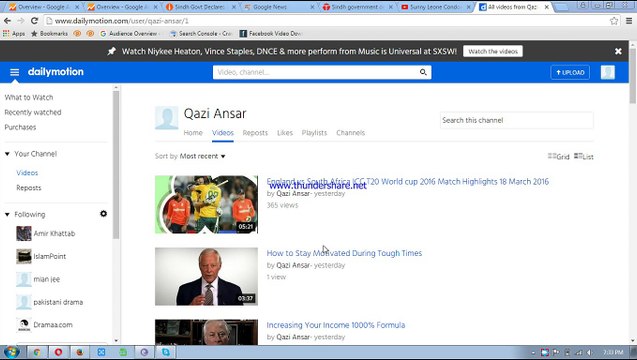Open mian jee channel

(x=47, y=279)
